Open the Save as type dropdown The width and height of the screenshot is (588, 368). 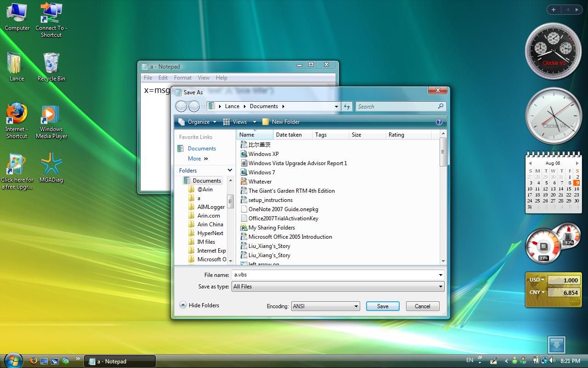(337, 286)
